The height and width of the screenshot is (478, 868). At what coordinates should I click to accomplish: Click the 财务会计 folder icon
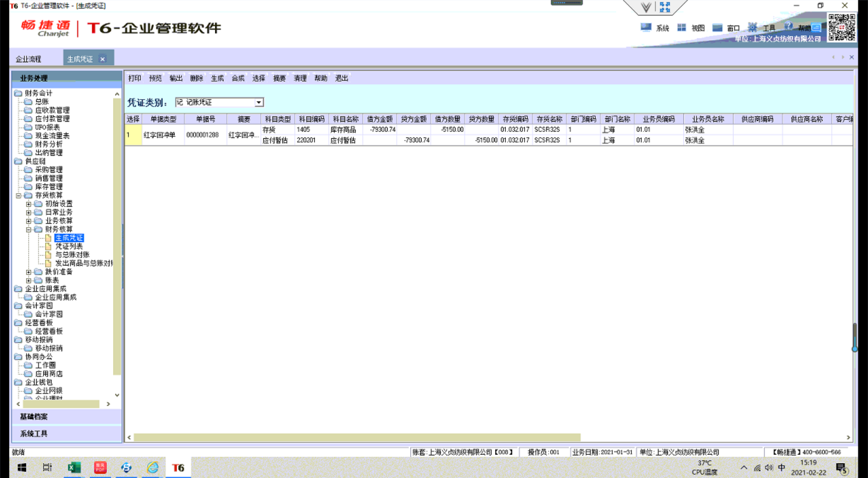[18, 93]
